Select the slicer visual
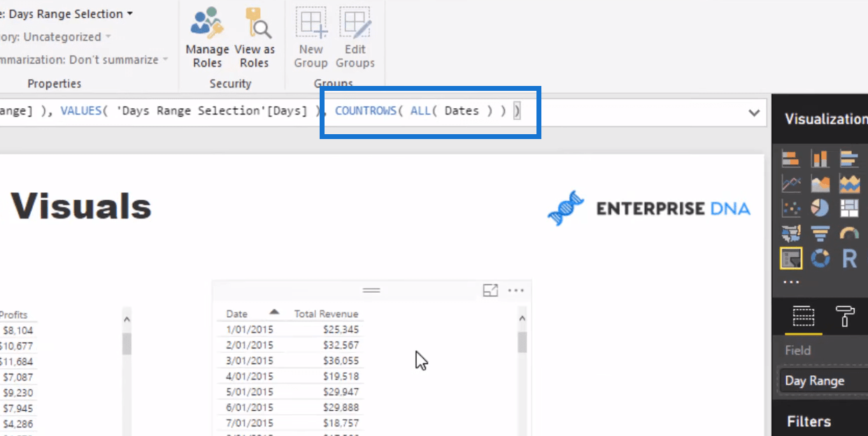Image resolution: width=868 pixels, height=436 pixels. click(791, 259)
